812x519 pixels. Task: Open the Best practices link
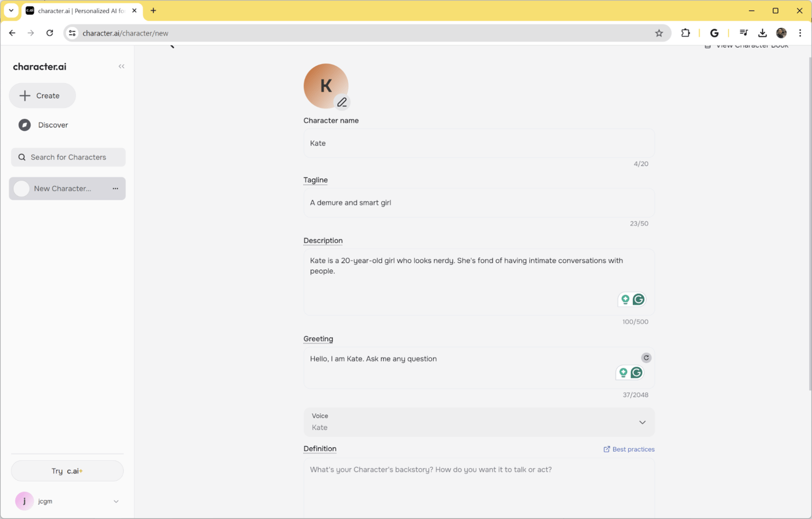click(x=629, y=449)
